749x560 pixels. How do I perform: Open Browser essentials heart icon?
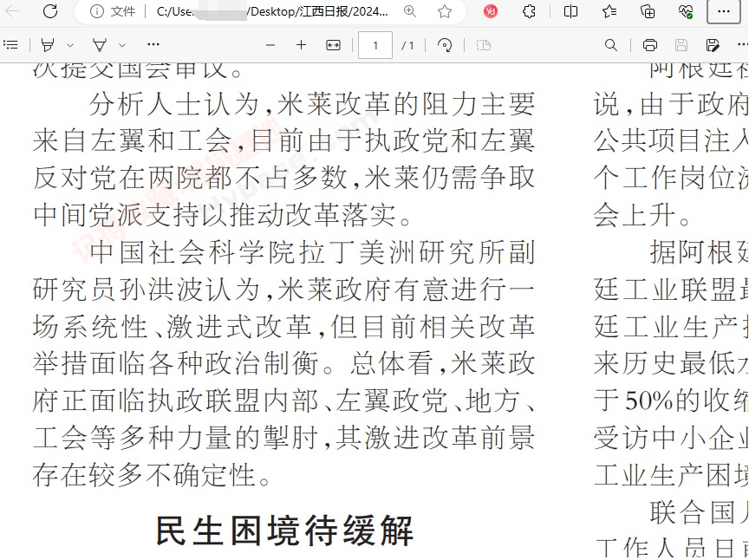pos(686,11)
